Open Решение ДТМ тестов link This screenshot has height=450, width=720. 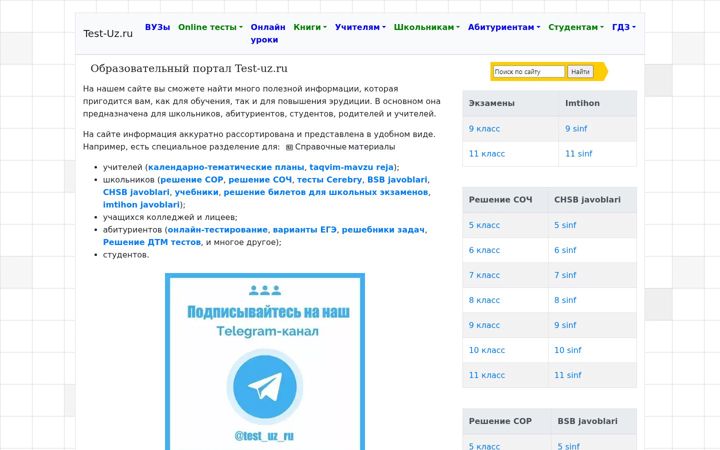tap(152, 242)
